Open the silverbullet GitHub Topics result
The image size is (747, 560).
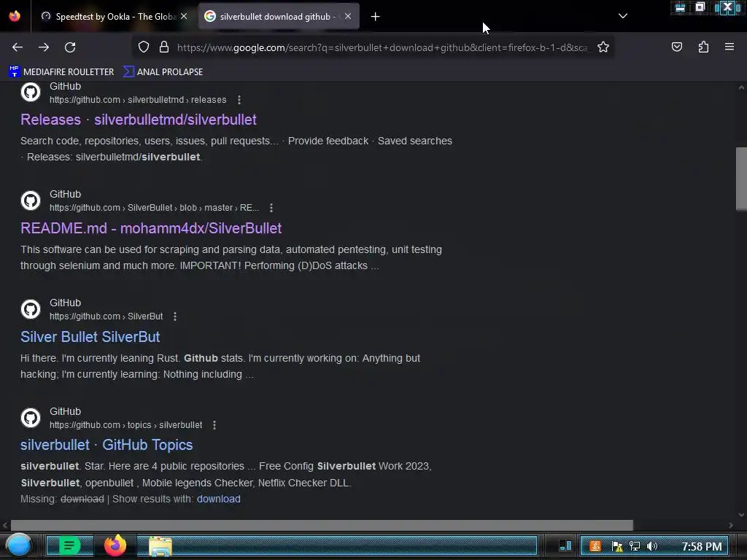tap(107, 445)
